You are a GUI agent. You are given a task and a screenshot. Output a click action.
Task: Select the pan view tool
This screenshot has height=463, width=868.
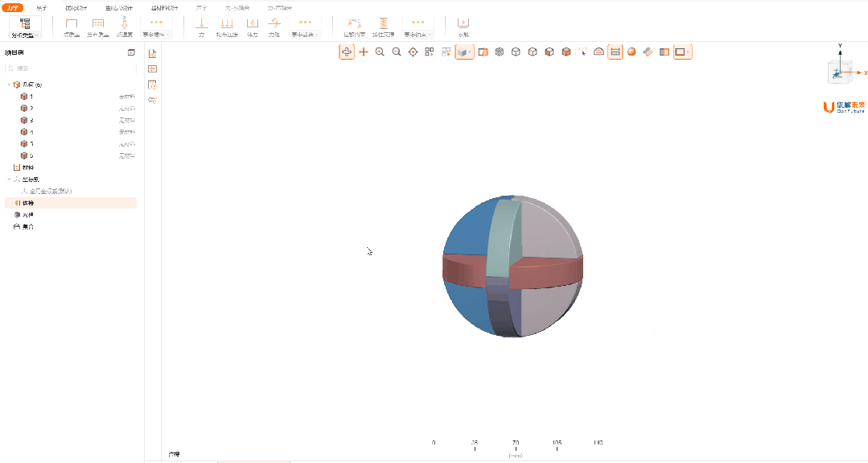click(364, 52)
